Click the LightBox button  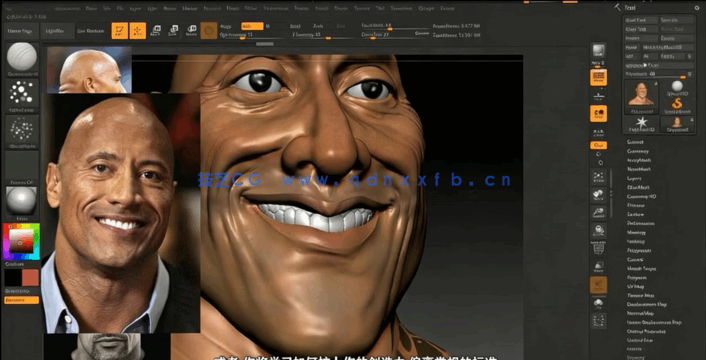57,31
